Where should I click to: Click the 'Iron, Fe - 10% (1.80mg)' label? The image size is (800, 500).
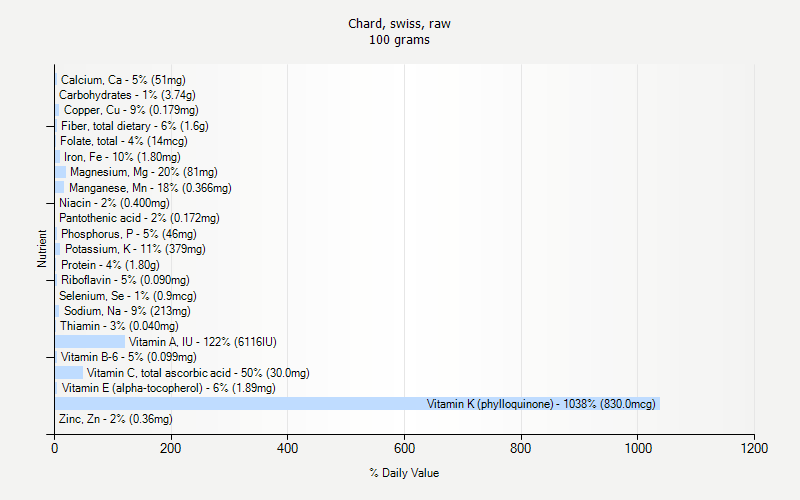122,157
